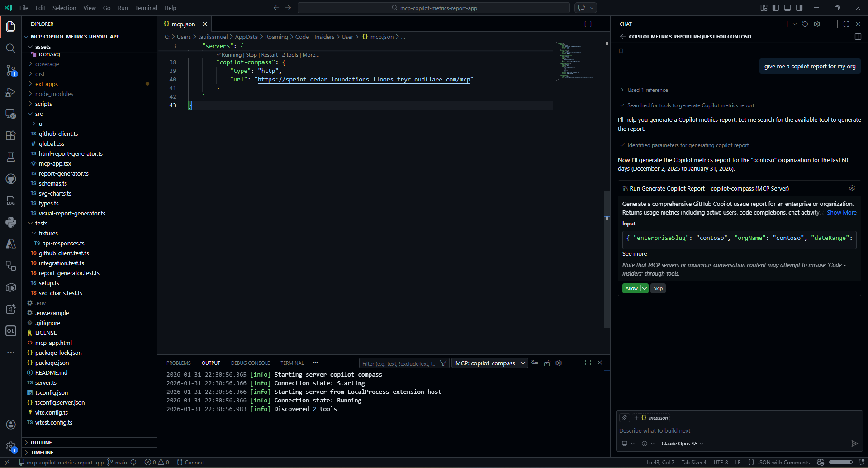
Task: Click Skip for the tool call
Action: (x=658, y=288)
